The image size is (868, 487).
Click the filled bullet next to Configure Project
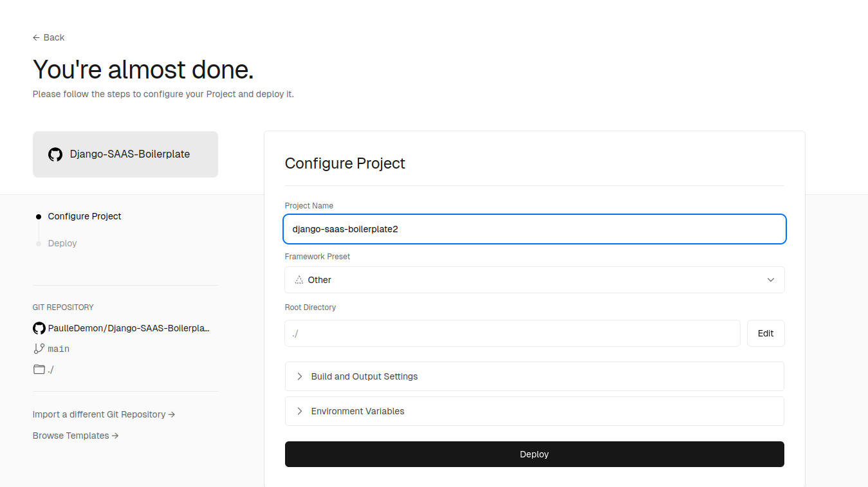[39, 216]
